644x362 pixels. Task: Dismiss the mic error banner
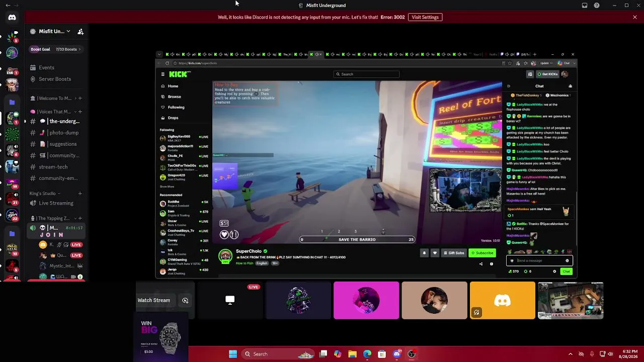635,17
